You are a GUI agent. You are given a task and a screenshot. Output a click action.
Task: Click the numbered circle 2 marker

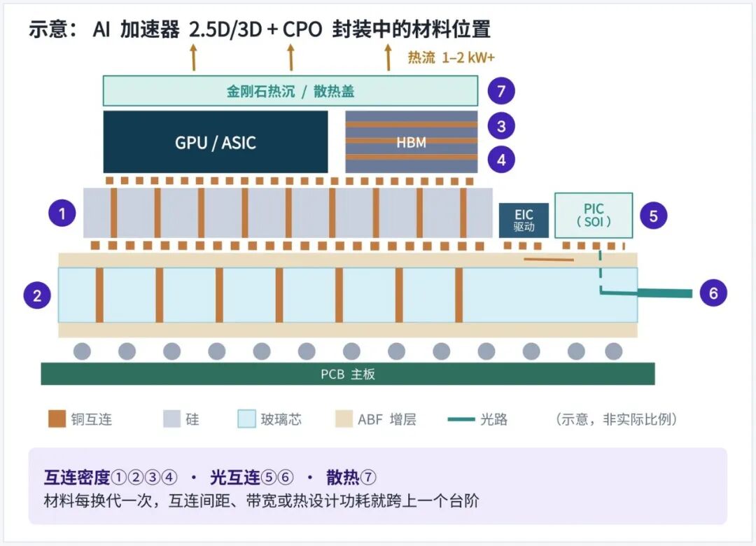pyautogui.click(x=37, y=295)
